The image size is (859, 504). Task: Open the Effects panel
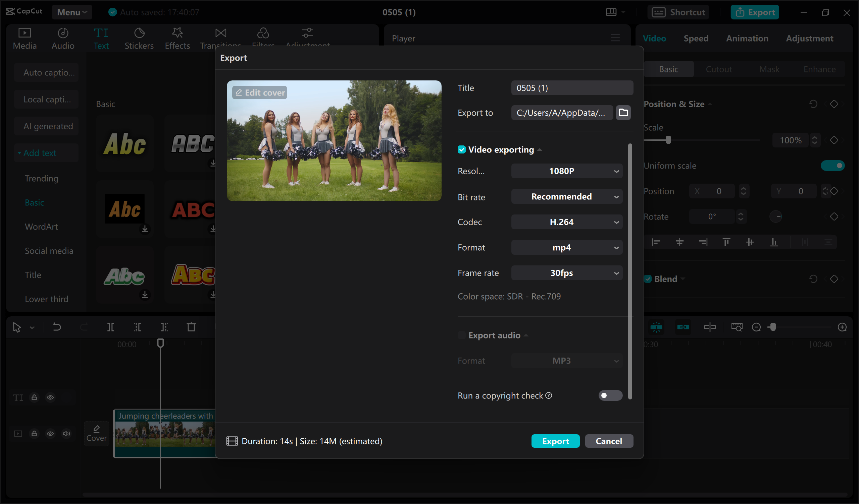point(177,38)
